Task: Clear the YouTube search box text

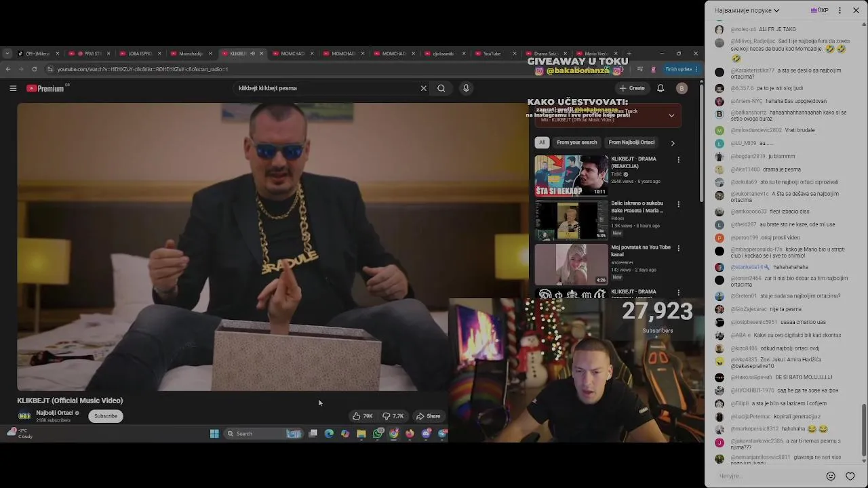Action: coord(423,88)
